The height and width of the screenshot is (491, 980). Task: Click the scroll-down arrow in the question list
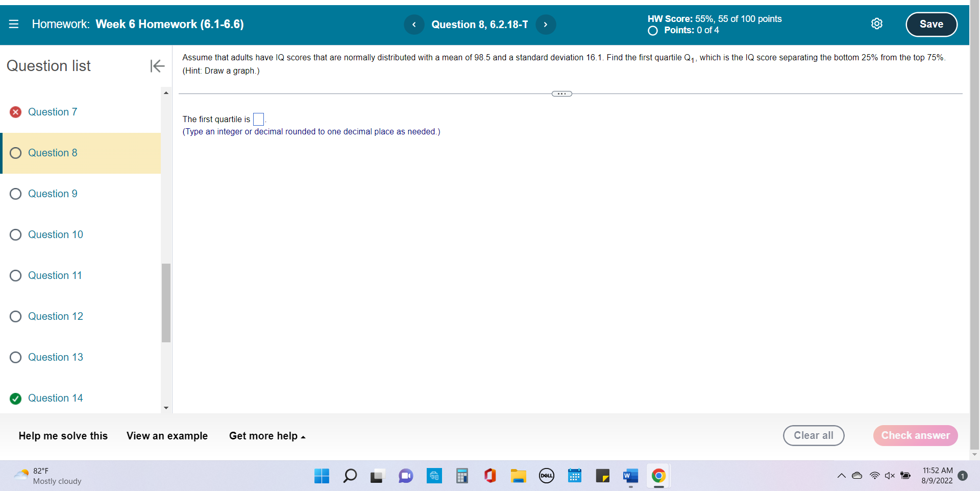(x=166, y=408)
